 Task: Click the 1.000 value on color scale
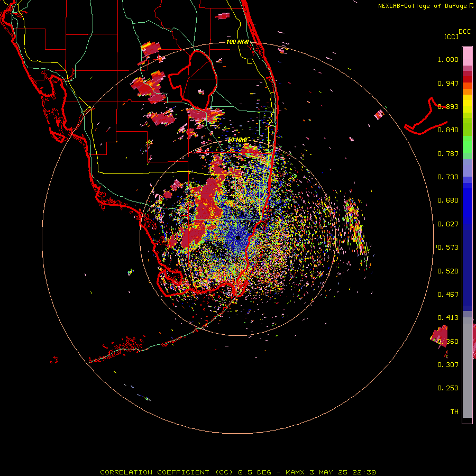[x=448, y=59]
